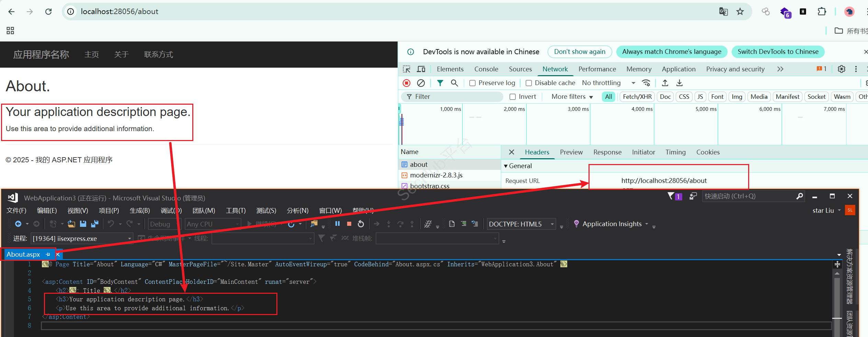Check the Disable cache option
The image size is (868, 337).
pyautogui.click(x=529, y=83)
